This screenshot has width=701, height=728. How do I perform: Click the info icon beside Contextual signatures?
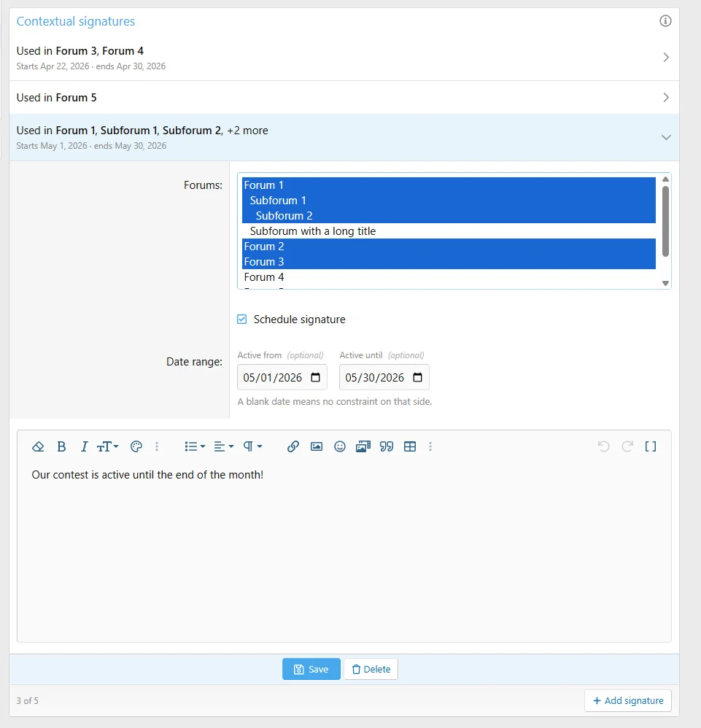tap(665, 21)
